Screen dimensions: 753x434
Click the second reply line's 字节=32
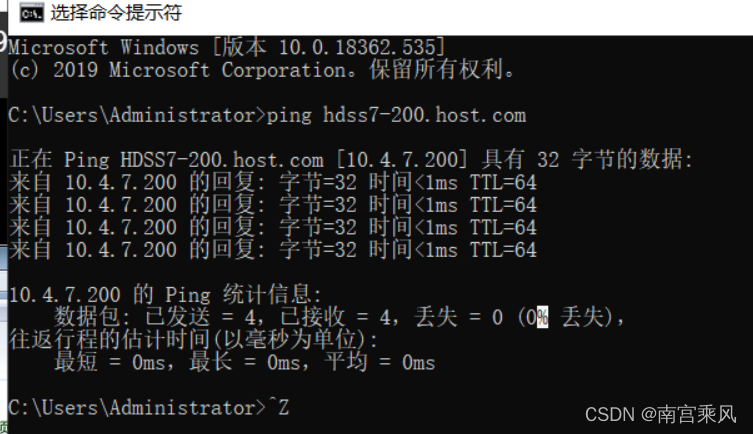(x=318, y=205)
